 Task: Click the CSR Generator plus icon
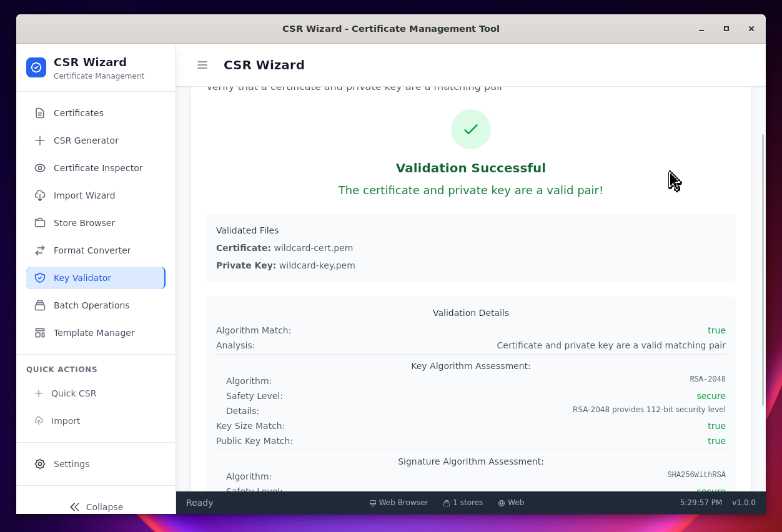point(40,140)
